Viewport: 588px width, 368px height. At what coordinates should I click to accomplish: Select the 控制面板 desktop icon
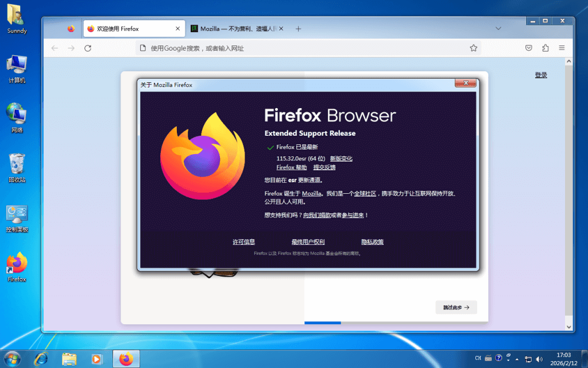17,218
